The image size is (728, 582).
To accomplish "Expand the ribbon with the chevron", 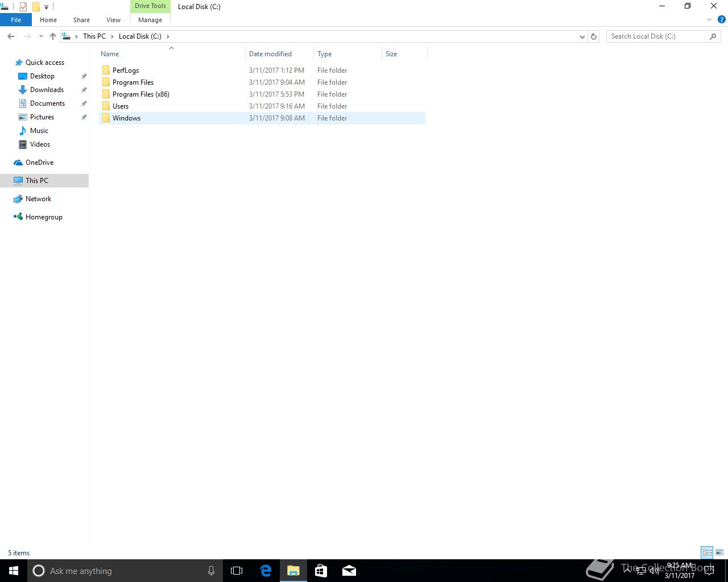I will [709, 19].
